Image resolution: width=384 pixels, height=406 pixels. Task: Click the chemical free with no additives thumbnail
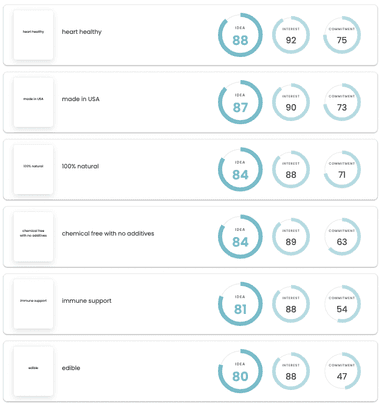[x=33, y=237]
